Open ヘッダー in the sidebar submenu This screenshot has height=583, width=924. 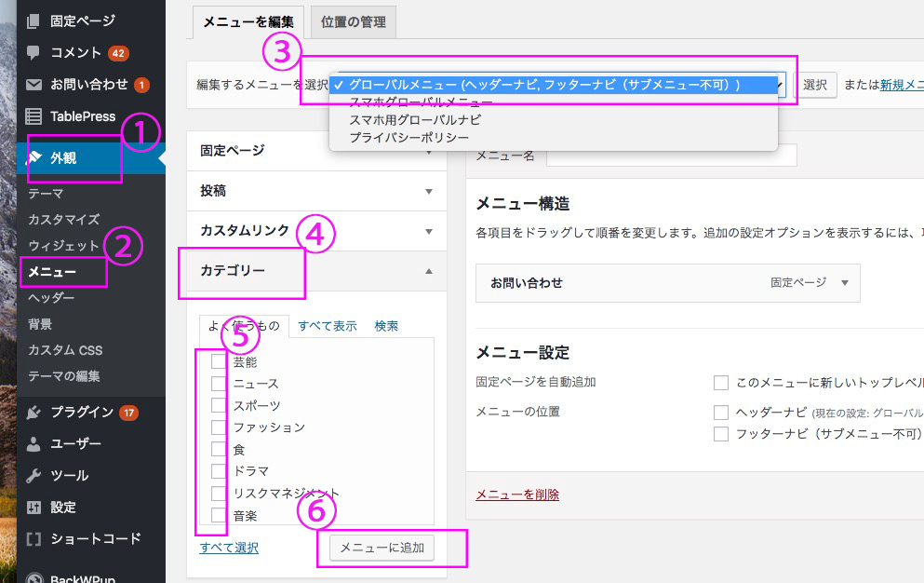tap(51, 298)
